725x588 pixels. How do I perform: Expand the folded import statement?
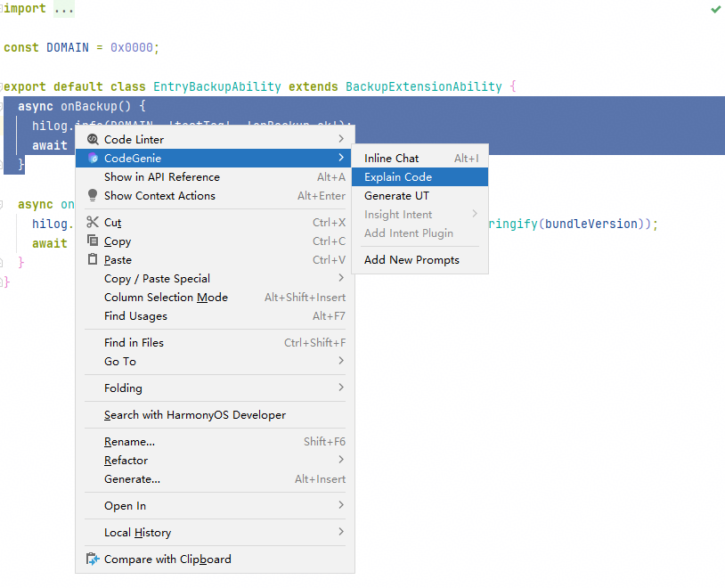pos(62,9)
